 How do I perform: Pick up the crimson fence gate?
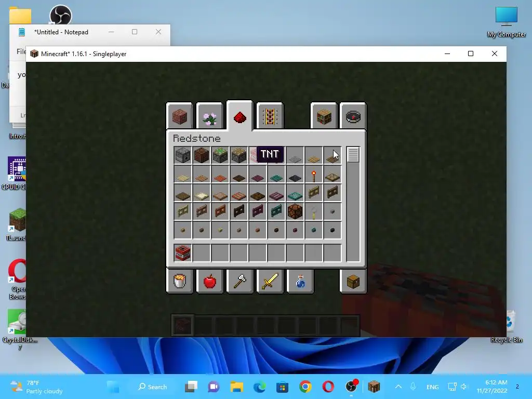coord(258,212)
